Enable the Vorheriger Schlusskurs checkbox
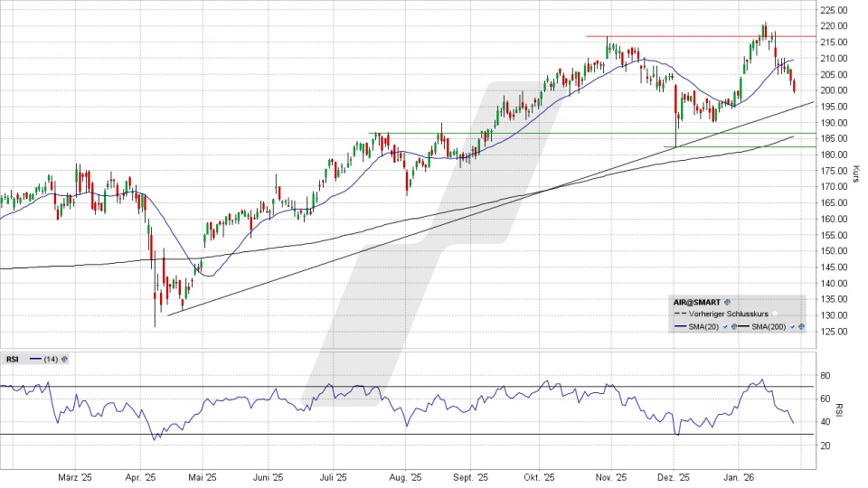 click(775, 314)
